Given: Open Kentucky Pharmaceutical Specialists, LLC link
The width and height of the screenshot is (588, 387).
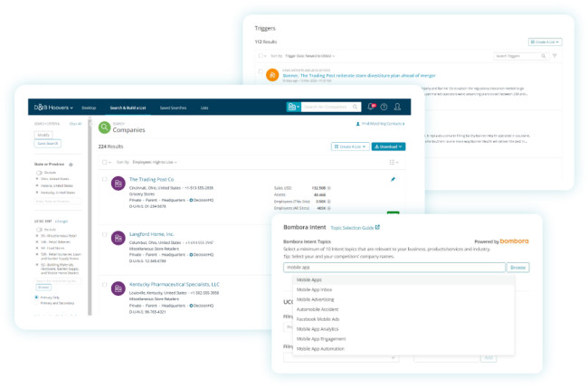Looking at the screenshot, I should [175, 284].
